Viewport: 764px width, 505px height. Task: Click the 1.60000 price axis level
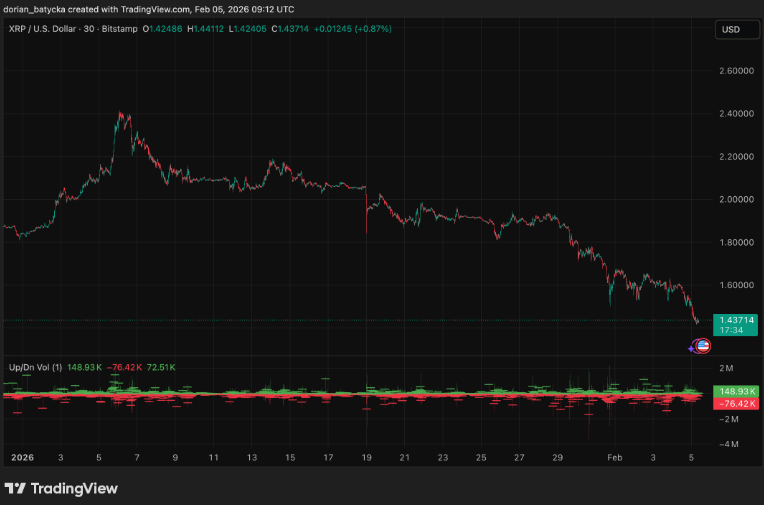735,285
